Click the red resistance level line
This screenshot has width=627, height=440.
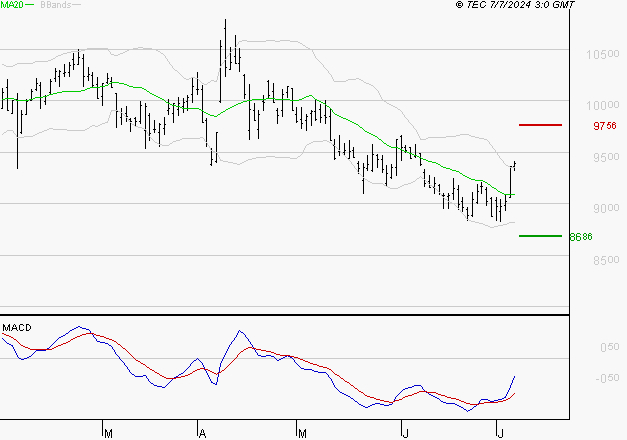click(540, 125)
